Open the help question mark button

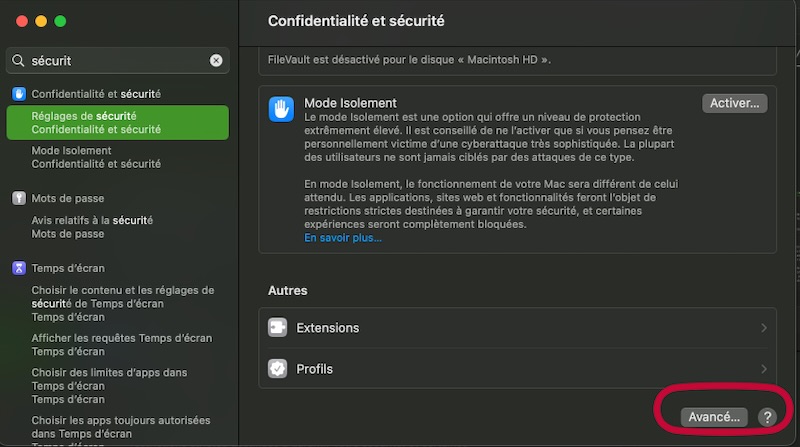(x=767, y=417)
